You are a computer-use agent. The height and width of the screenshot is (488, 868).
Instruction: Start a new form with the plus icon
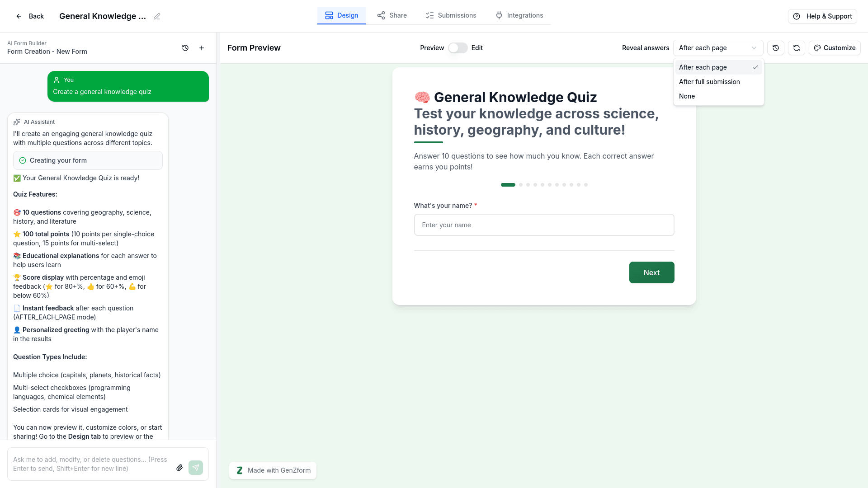pos(202,47)
